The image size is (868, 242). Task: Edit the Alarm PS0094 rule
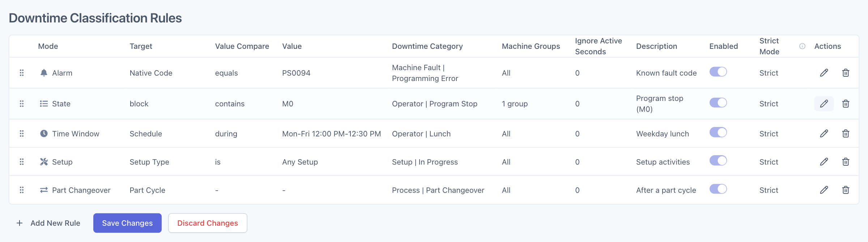824,73
